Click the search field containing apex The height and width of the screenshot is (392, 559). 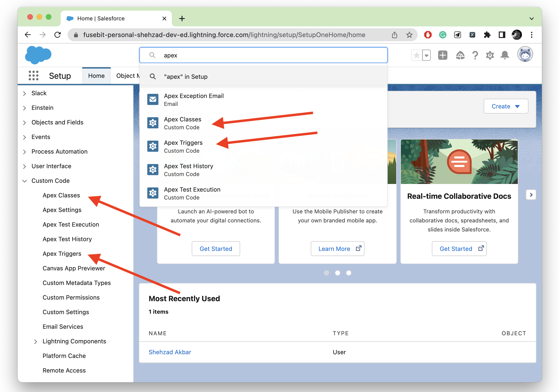click(263, 55)
